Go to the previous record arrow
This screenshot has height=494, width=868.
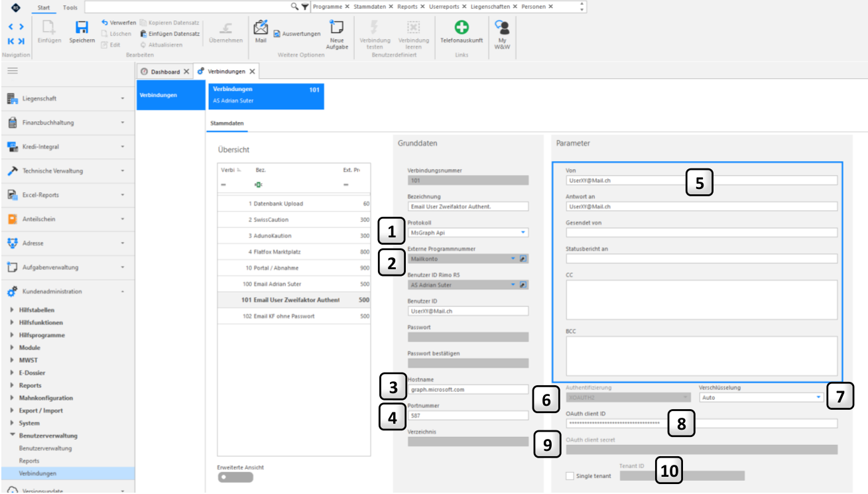click(11, 27)
